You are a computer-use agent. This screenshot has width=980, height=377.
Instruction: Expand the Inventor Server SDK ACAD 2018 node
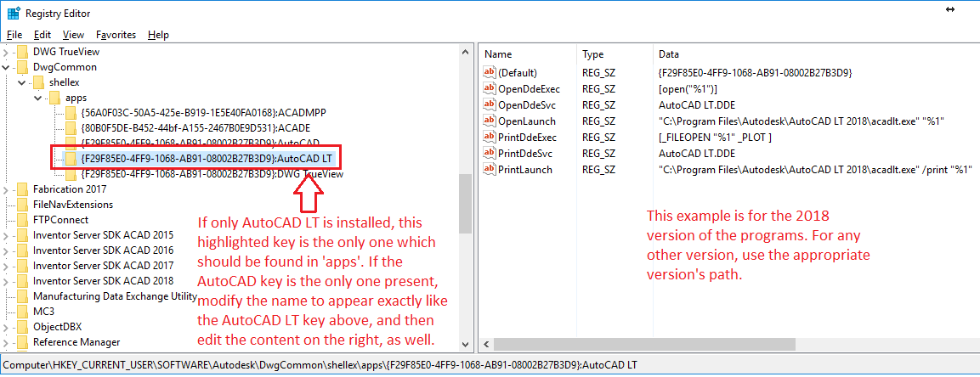click(6, 281)
